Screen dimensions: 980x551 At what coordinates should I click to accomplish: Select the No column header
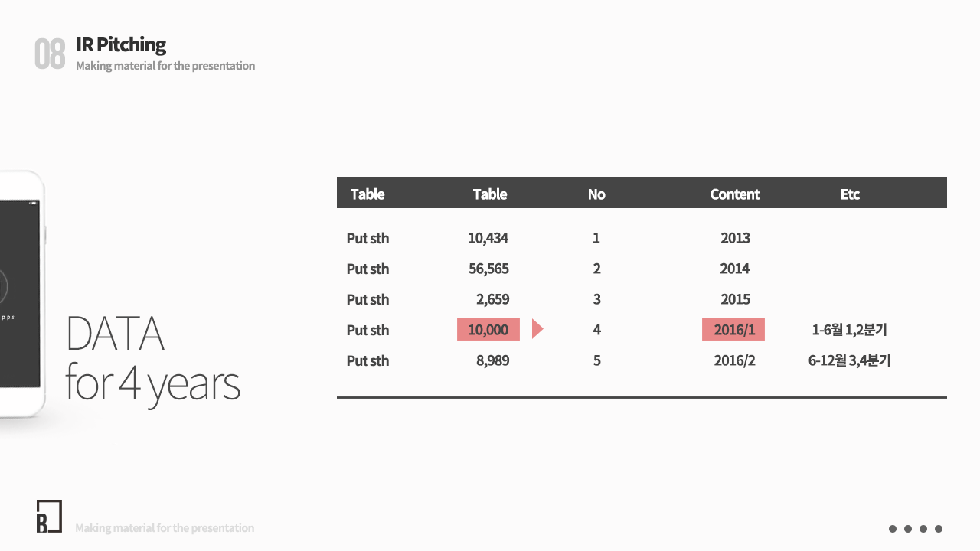pyautogui.click(x=596, y=194)
